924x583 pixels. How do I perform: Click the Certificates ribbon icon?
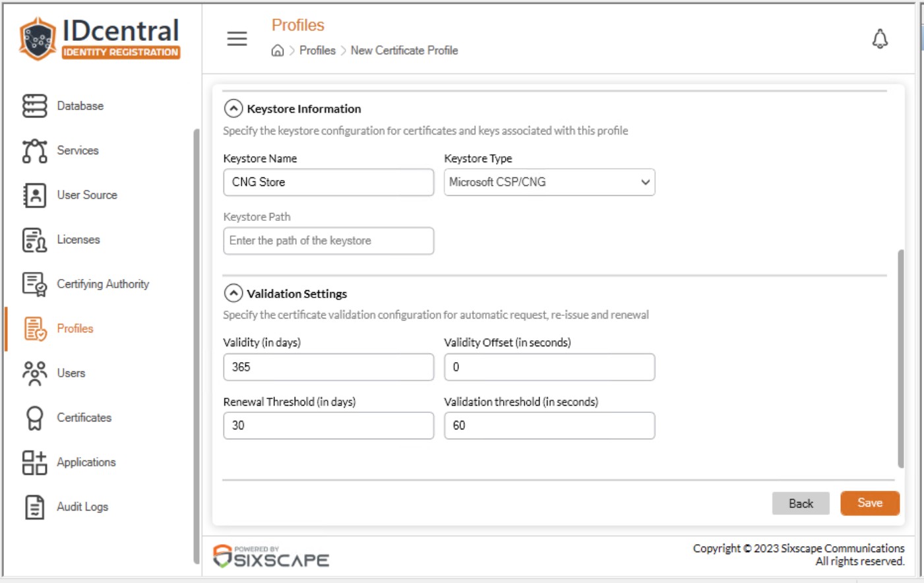(34, 418)
